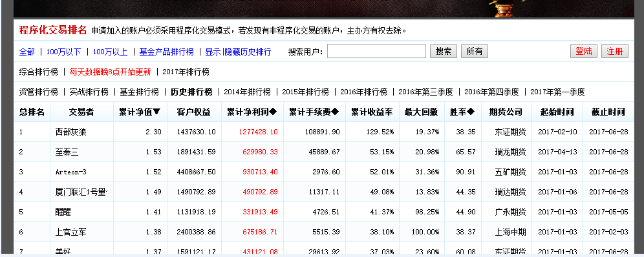Select net profit value 1277428.10
Viewport: 644px width, 257px height.
(258, 132)
